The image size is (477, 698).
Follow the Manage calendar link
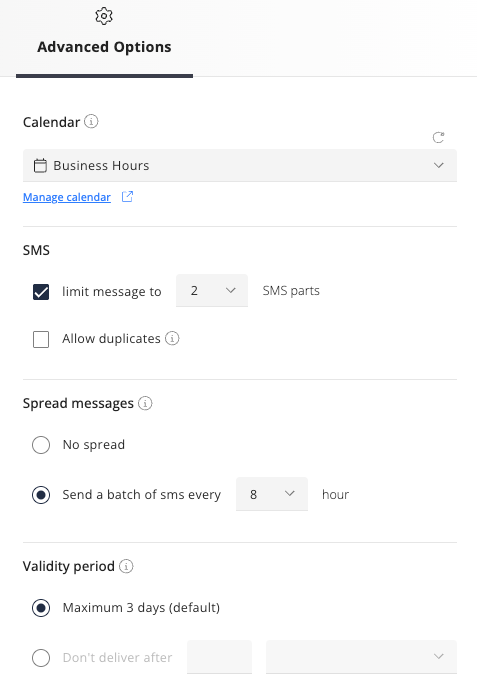click(67, 197)
